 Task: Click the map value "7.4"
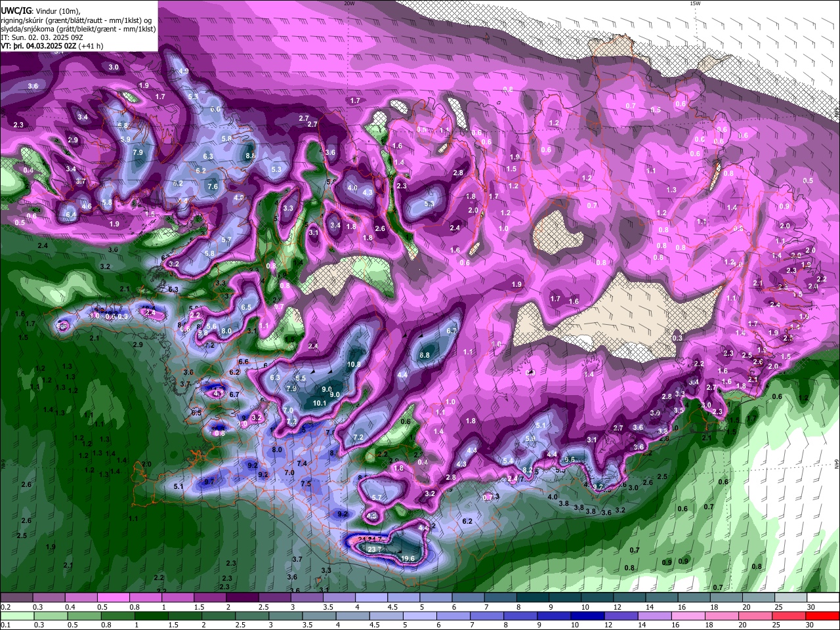point(302,463)
